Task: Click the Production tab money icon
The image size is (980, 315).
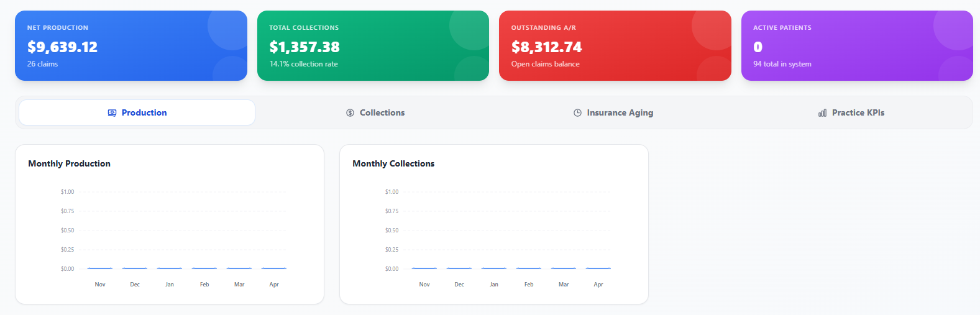Action: tap(112, 112)
